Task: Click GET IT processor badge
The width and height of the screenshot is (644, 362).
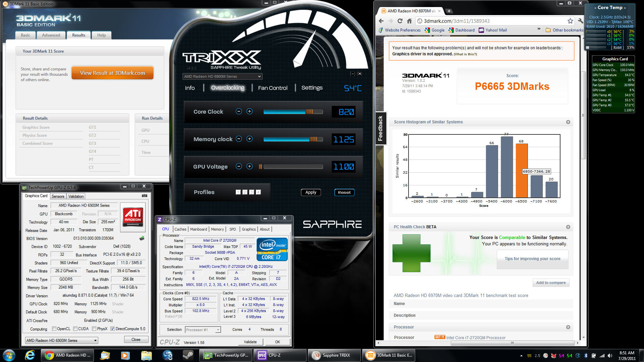Action: [x=439, y=337]
